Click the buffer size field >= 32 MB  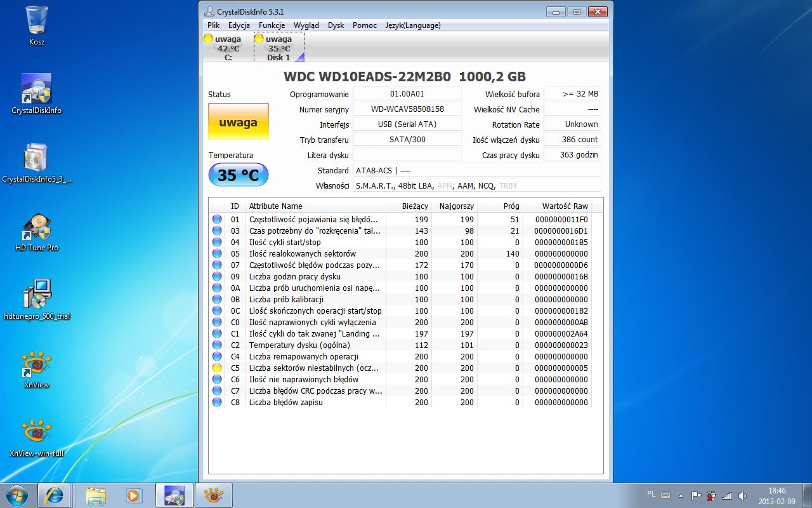point(572,94)
